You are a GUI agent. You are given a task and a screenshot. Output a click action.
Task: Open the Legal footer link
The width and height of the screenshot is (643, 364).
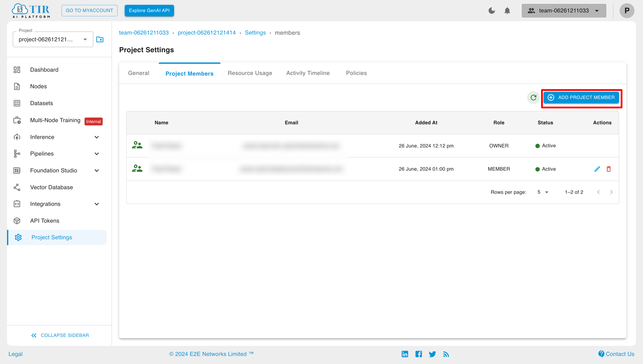tap(16, 354)
